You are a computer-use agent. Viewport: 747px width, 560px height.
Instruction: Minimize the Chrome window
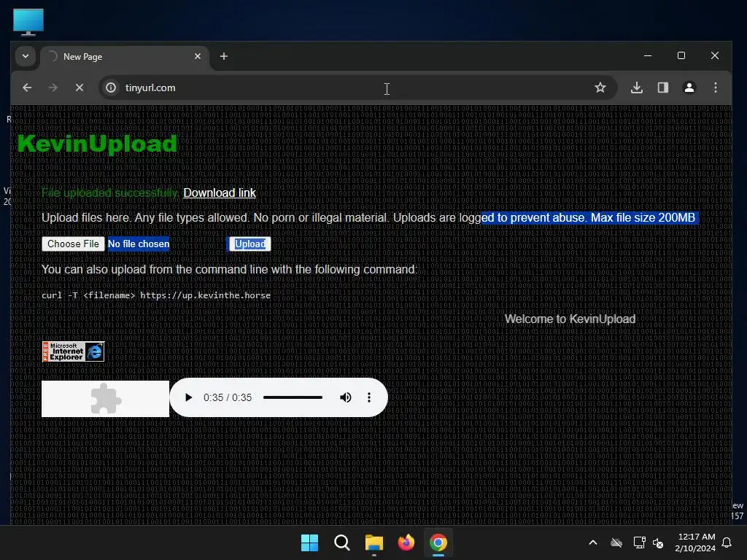(648, 55)
